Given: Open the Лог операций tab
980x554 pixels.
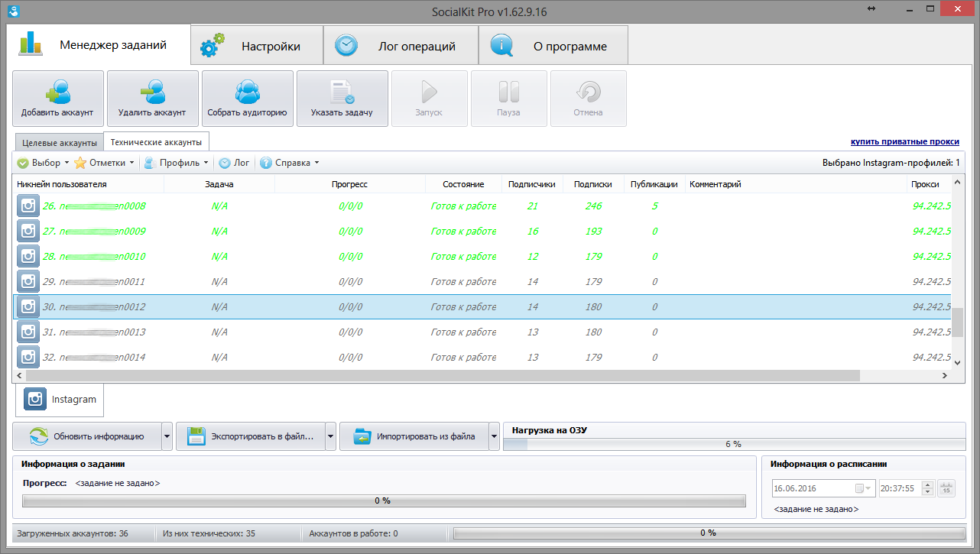Looking at the screenshot, I should (x=401, y=46).
